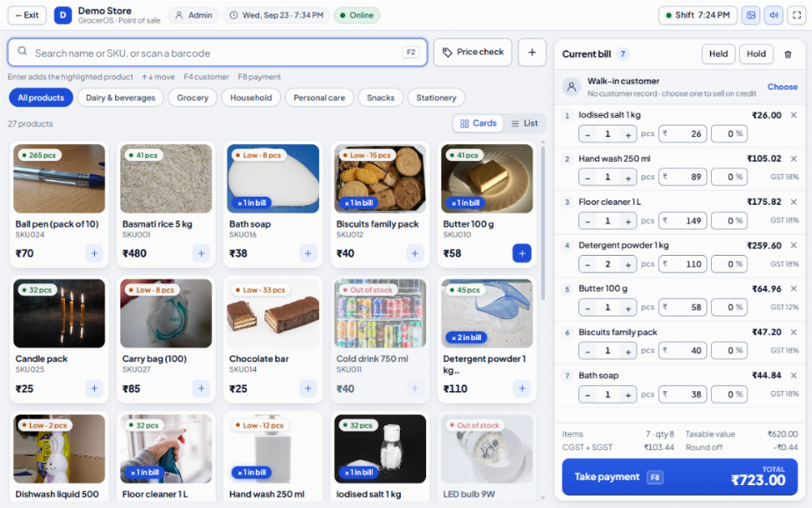The width and height of the screenshot is (812, 508).
Task: Toggle fullscreen mode icon
Action: click(796, 16)
